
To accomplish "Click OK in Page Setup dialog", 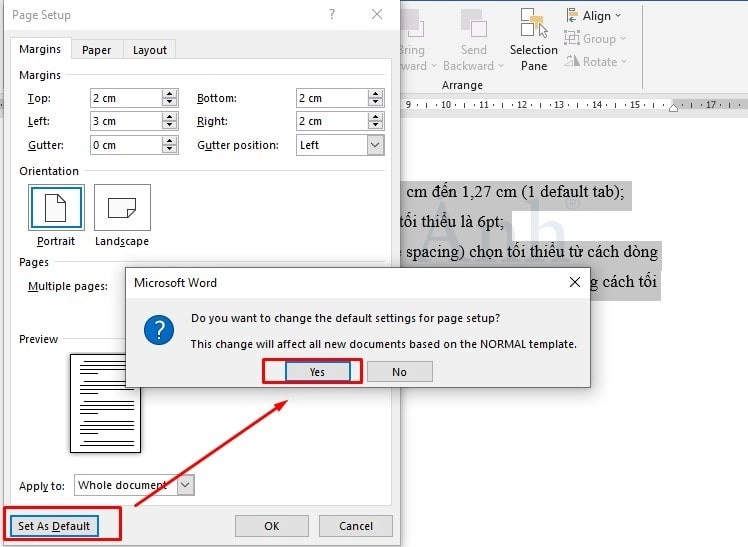I will (x=271, y=526).
